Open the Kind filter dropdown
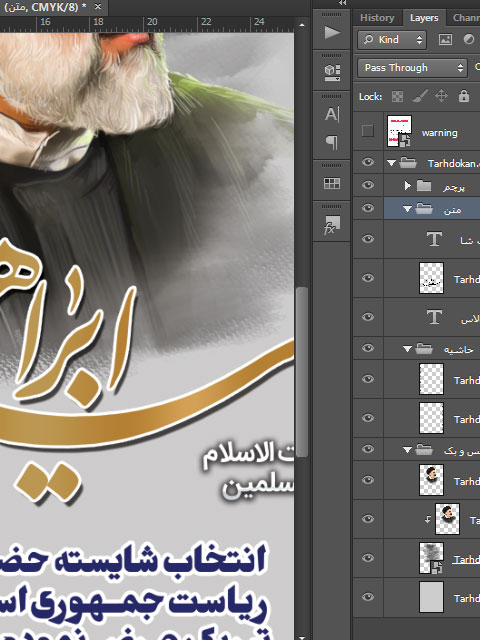Image resolution: width=480 pixels, height=640 pixels. [392, 40]
